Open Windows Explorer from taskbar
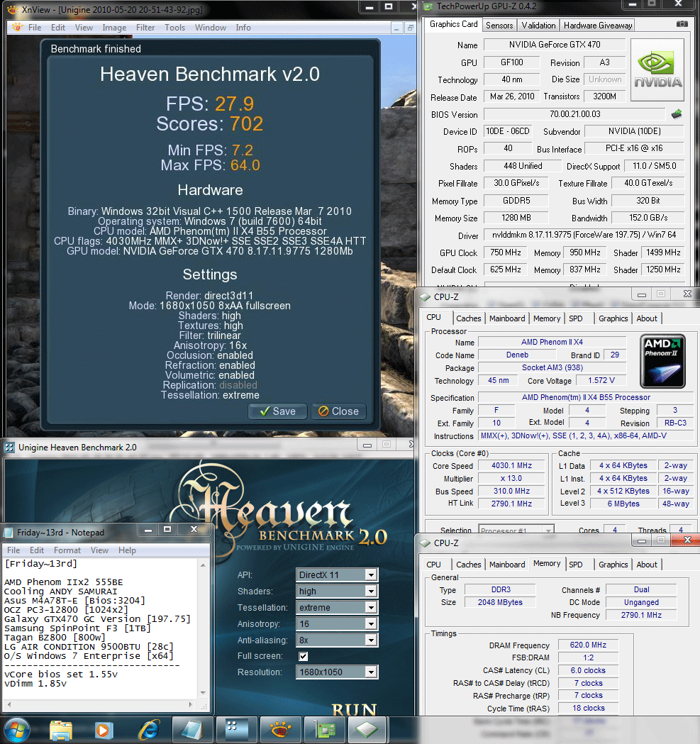This screenshot has width=700, height=744. point(61,730)
